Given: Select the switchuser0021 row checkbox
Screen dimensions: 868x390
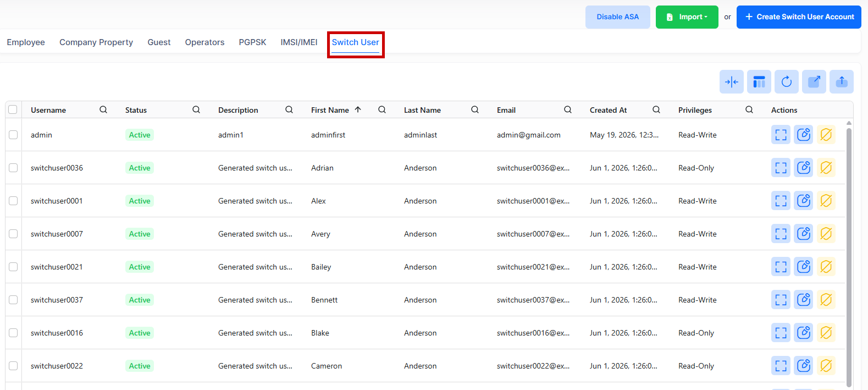Looking at the screenshot, I should [13, 267].
